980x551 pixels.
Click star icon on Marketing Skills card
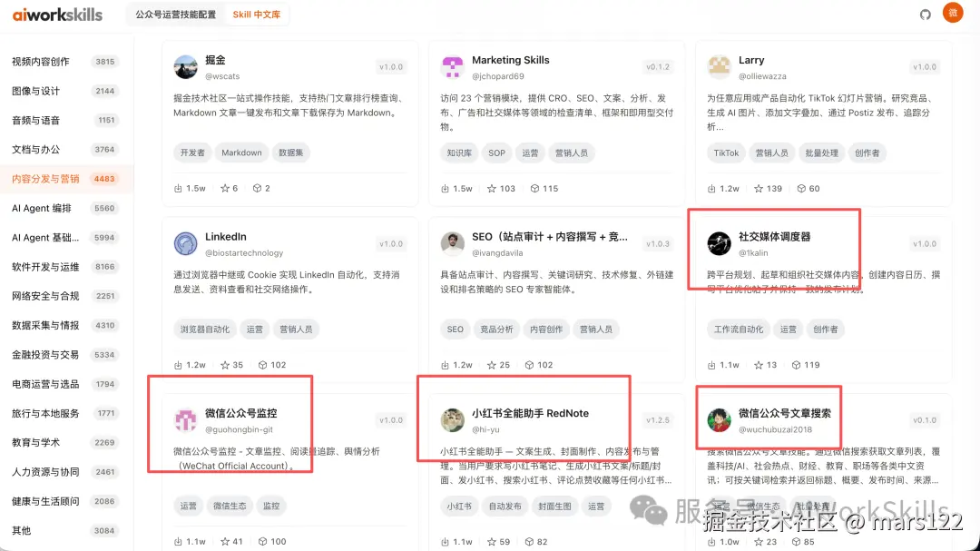point(492,188)
